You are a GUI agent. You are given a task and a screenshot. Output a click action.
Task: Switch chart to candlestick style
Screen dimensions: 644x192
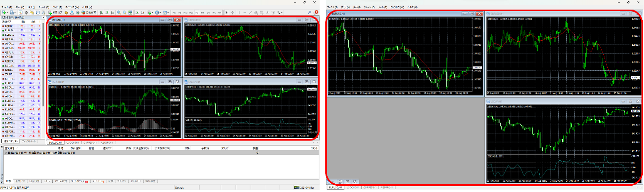[107, 12]
